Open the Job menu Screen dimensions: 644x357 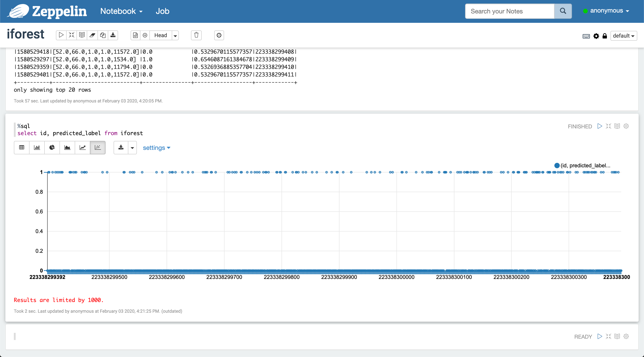(x=163, y=11)
